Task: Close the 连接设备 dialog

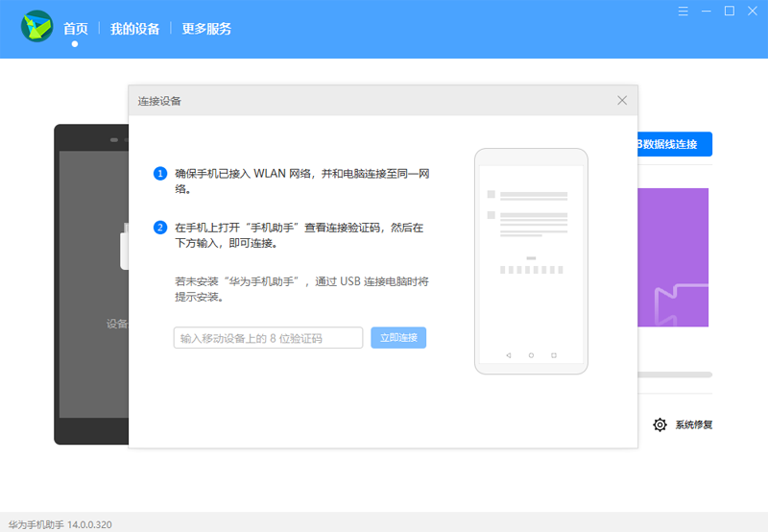Action: pyautogui.click(x=622, y=100)
